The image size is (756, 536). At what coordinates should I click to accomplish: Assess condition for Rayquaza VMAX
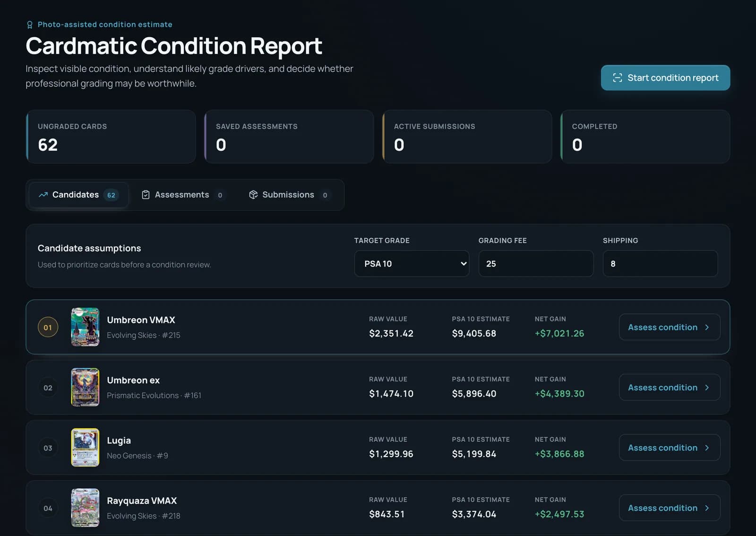[x=670, y=508]
